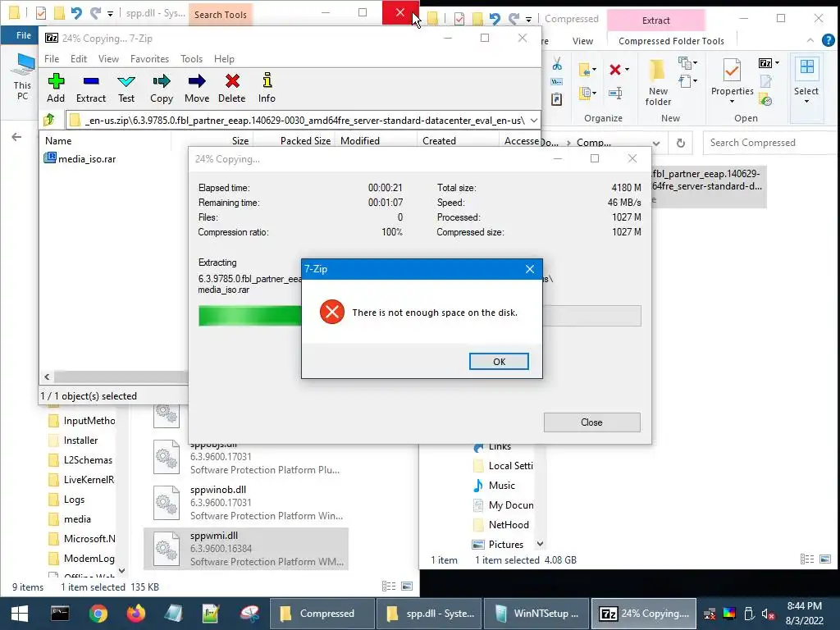Select the Music folder in Compressed window
This screenshot has width=840, height=630.
tap(501, 486)
